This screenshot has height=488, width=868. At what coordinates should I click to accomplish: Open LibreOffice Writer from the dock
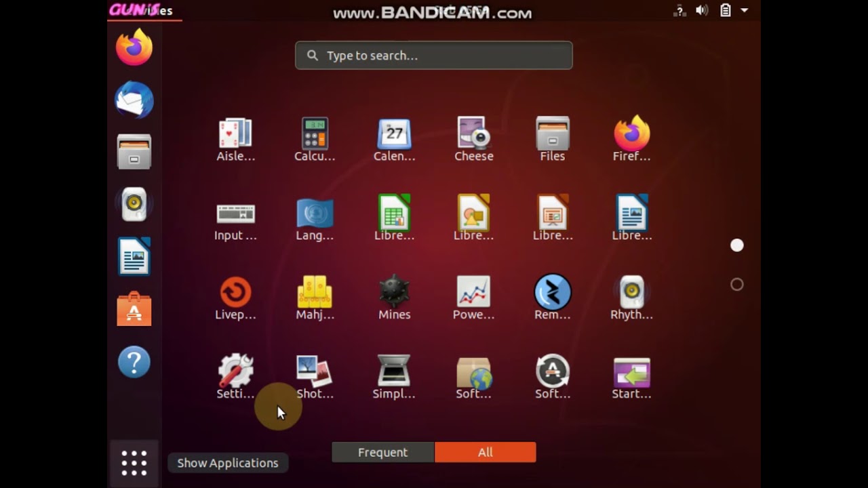(x=134, y=256)
